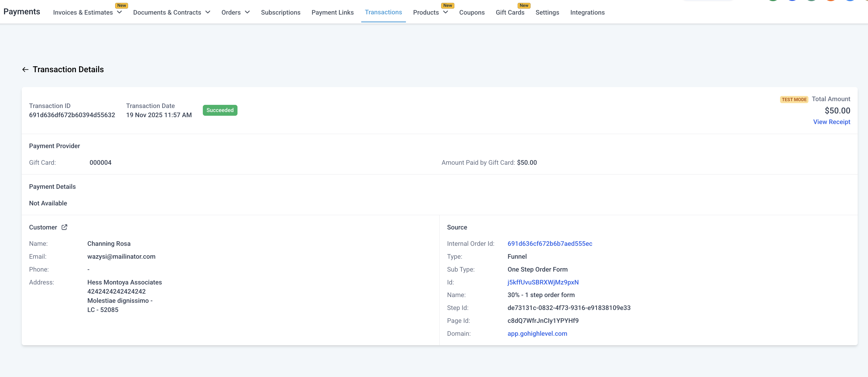
Task: Open customer profile via external link icon
Action: (x=64, y=227)
